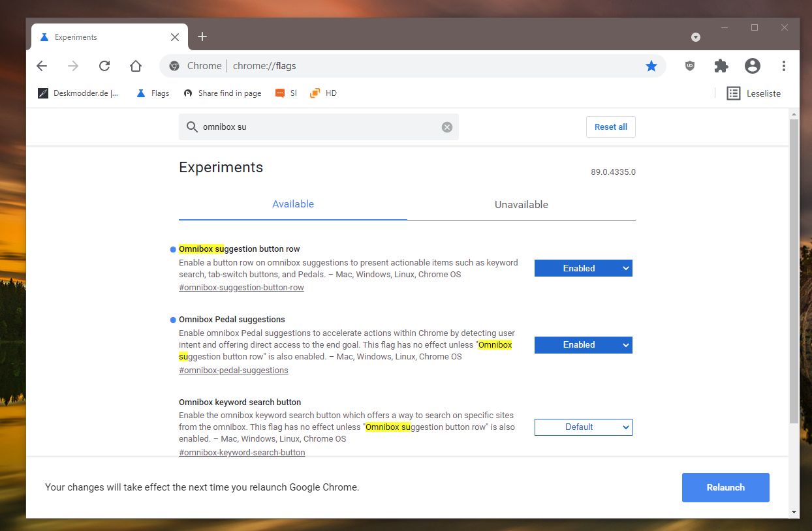Click the Experiments heading

point(221,167)
